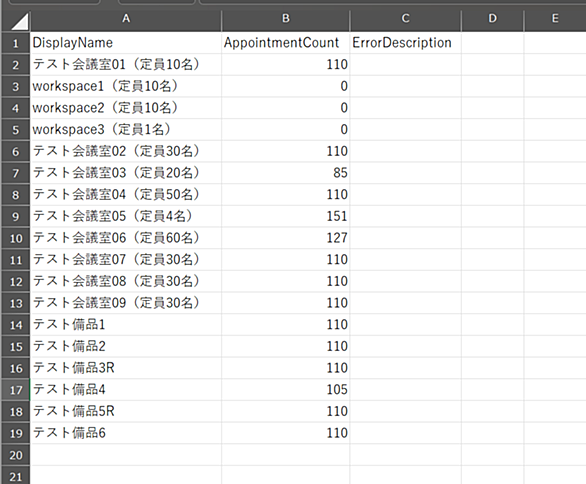Select cell テスト備品6

click(126, 433)
